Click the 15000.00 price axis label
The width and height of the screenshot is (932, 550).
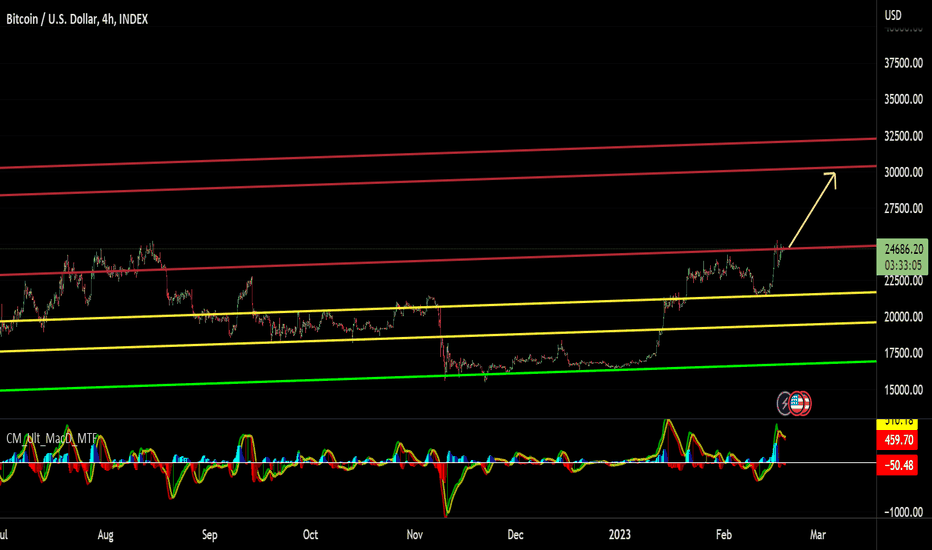pos(903,390)
